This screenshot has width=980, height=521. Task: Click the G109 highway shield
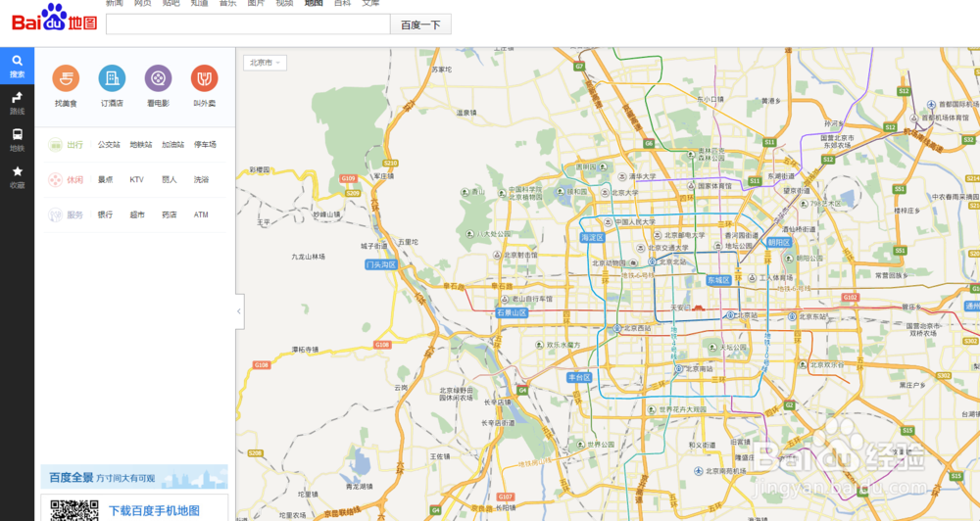[x=348, y=178]
